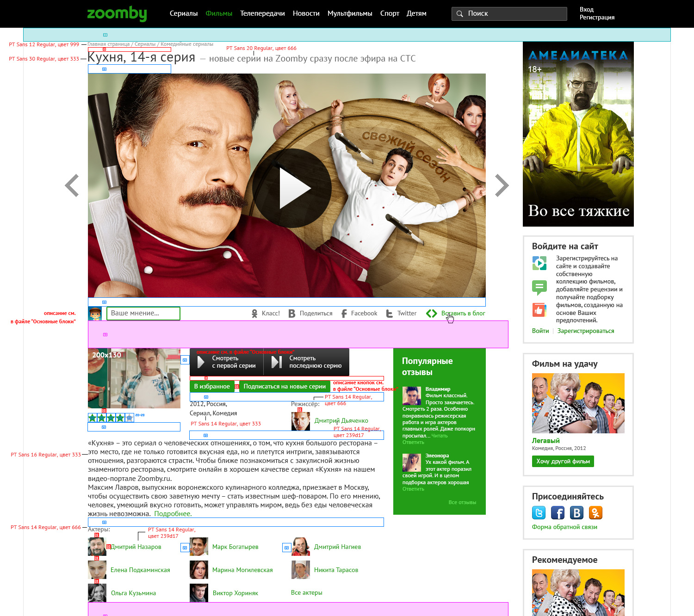Click Читать link in Владимир's review
This screenshot has width=694, height=616.
pyautogui.click(x=440, y=436)
